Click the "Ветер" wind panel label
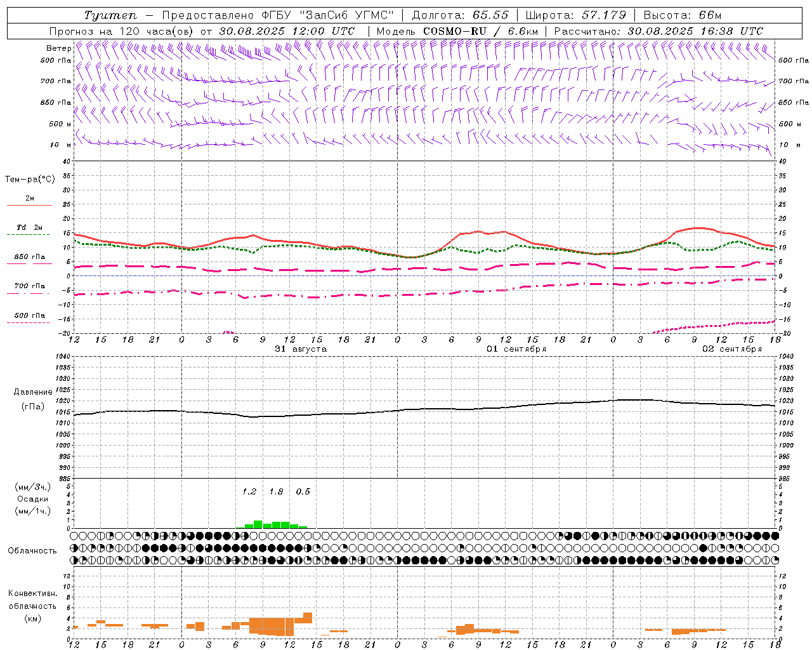This screenshot has width=812, height=650. [x=58, y=48]
